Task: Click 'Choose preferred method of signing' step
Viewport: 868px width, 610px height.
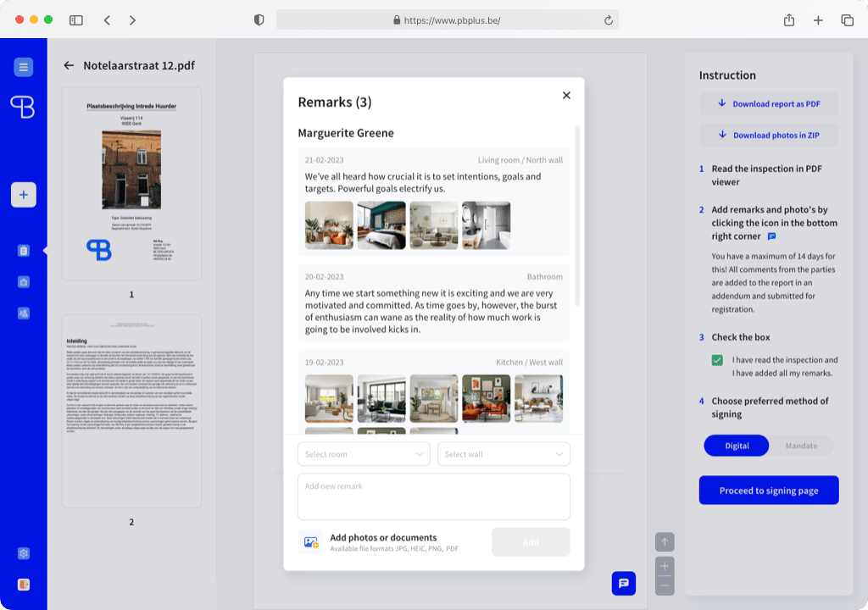Action: click(770, 408)
